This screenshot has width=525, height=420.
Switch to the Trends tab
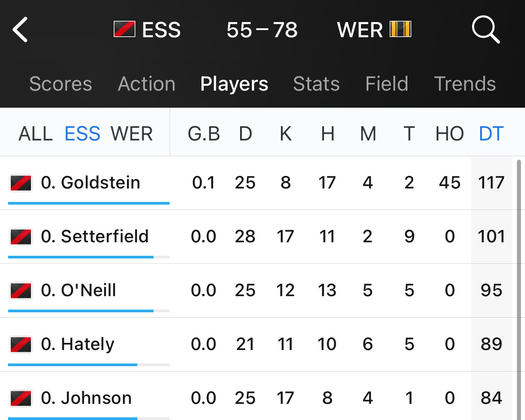click(x=465, y=84)
